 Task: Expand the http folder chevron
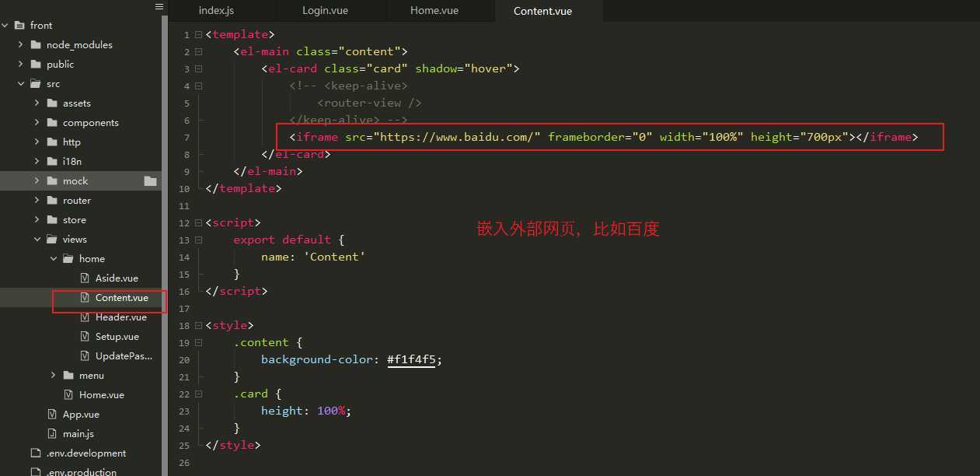(x=37, y=142)
